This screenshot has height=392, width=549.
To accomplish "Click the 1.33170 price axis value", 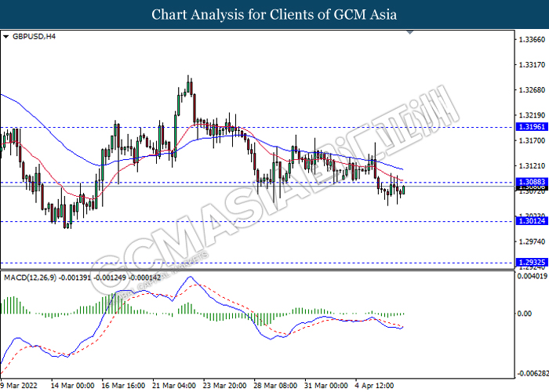I will [x=532, y=65].
